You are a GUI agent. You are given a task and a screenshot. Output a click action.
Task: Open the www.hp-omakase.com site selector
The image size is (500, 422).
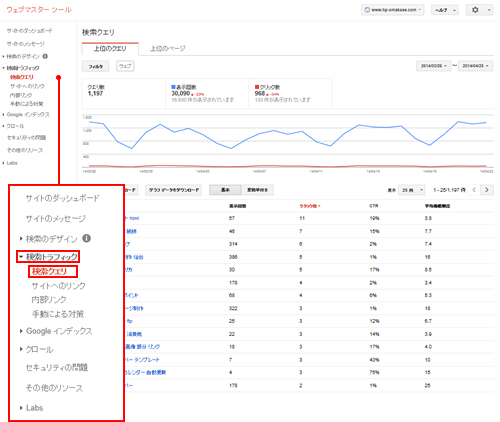[393, 10]
